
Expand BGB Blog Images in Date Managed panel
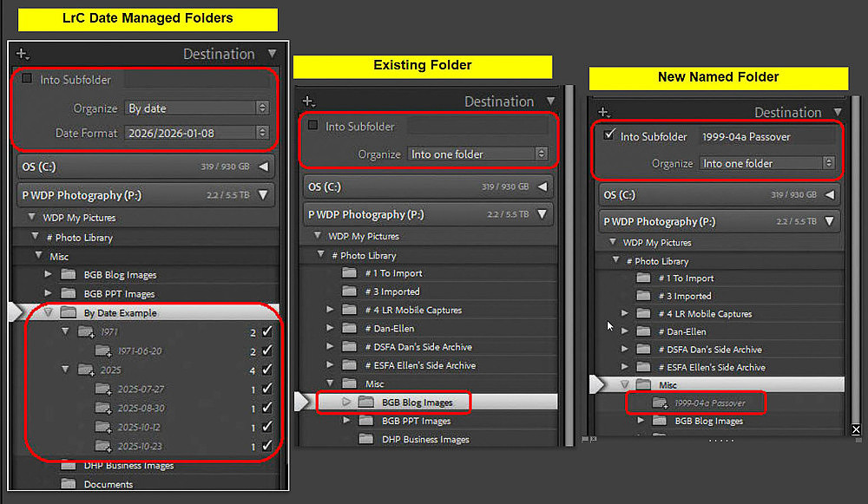coord(48,274)
